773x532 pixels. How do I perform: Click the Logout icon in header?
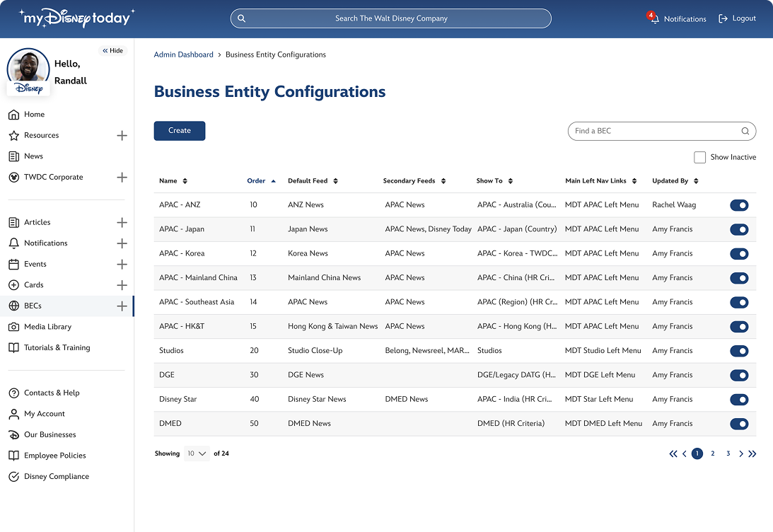[723, 18]
